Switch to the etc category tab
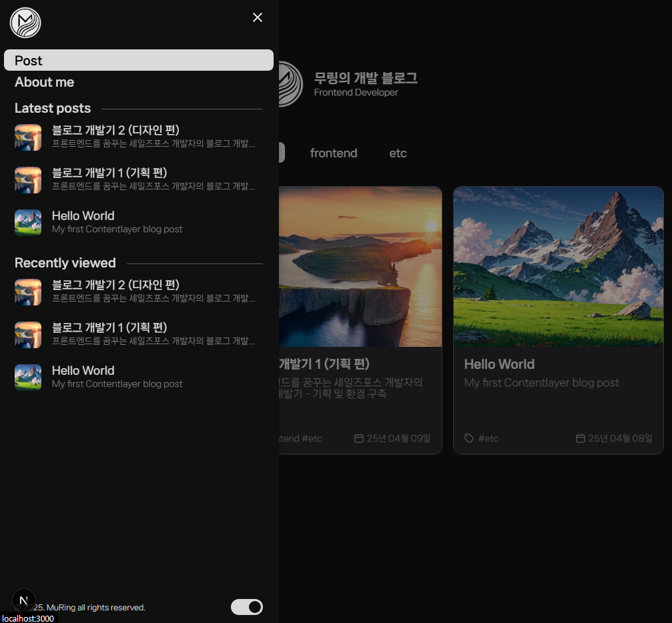672x623 pixels. [398, 153]
